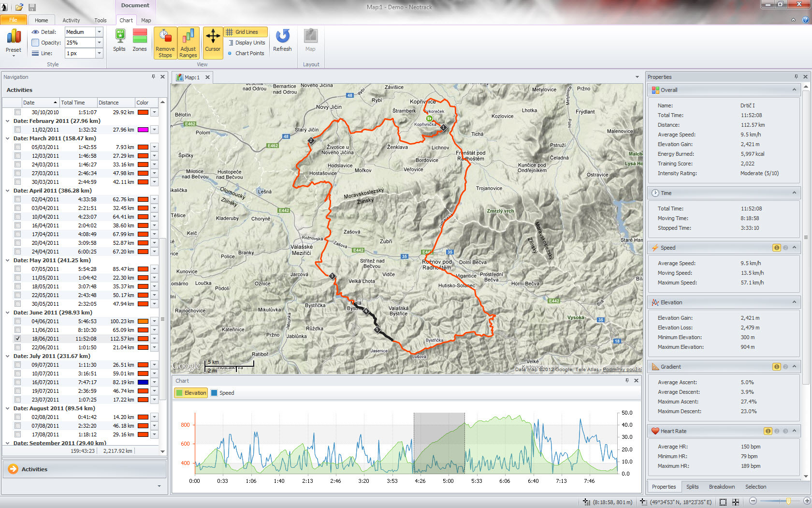Click the blue color swatch for 16/07/2011
812x508 pixels.
pos(143,382)
